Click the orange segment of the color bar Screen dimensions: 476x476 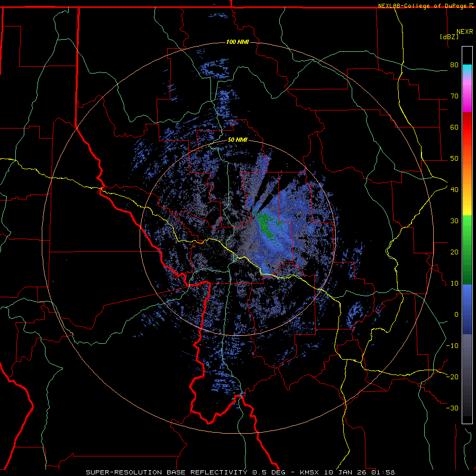(x=467, y=176)
